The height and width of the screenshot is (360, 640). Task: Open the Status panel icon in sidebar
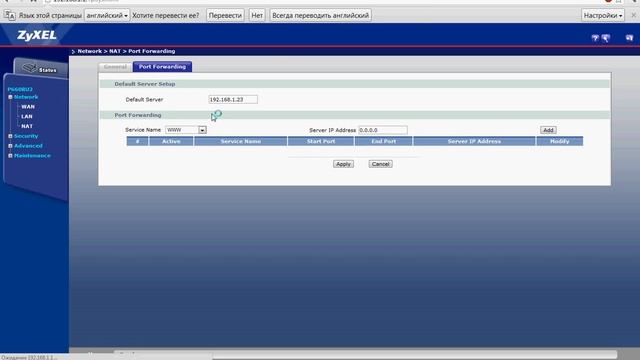tap(40, 69)
